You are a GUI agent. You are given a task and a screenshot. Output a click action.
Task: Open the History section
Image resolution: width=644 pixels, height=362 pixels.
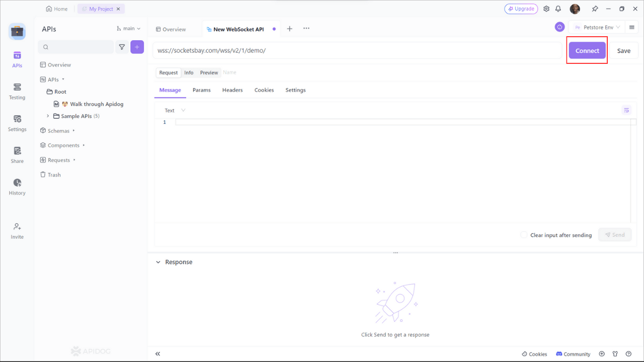[17, 187]
